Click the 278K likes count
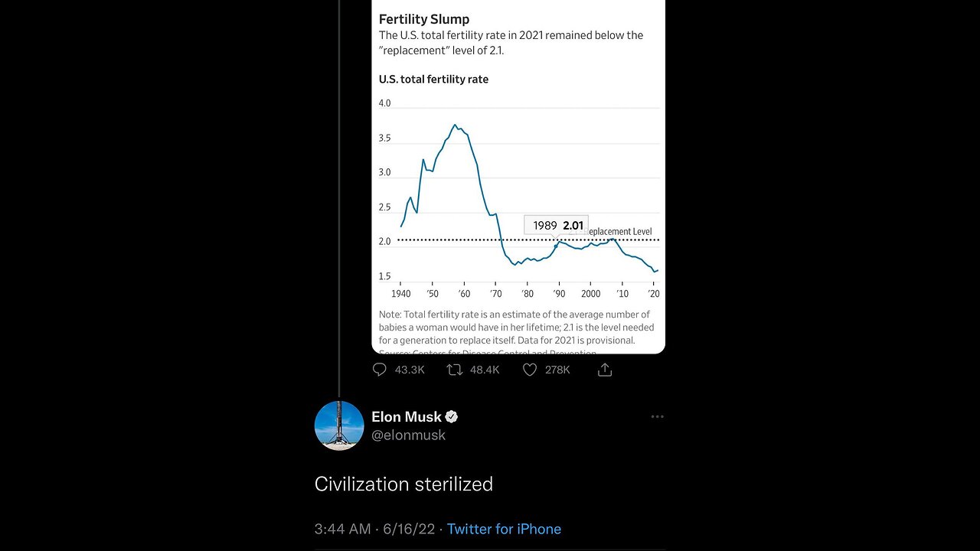 557,370
